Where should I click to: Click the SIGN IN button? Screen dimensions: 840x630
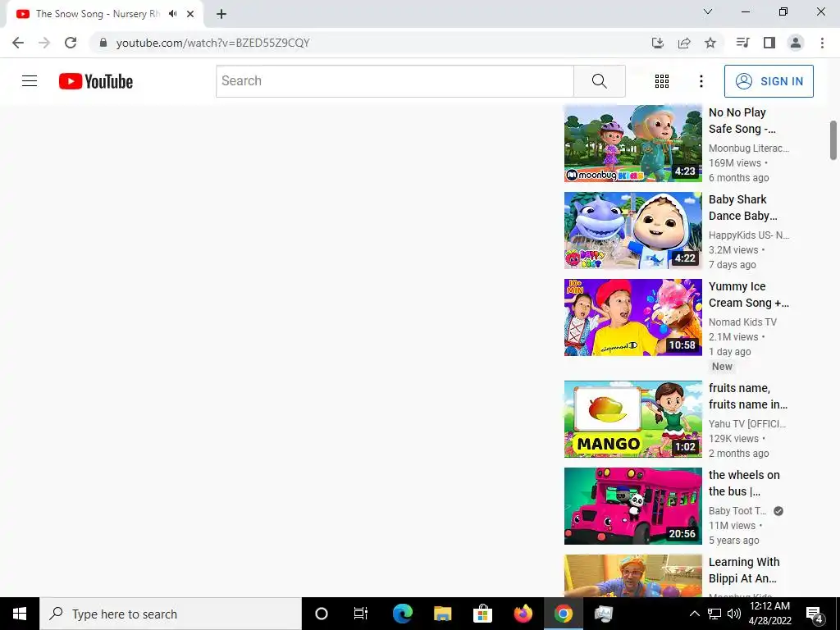pyautogui.click(x=769, y=81)
